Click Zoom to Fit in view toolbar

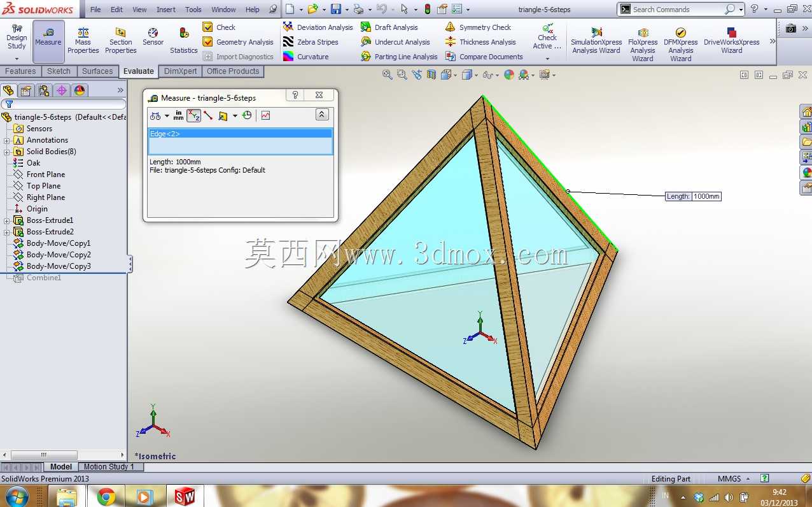387,75
